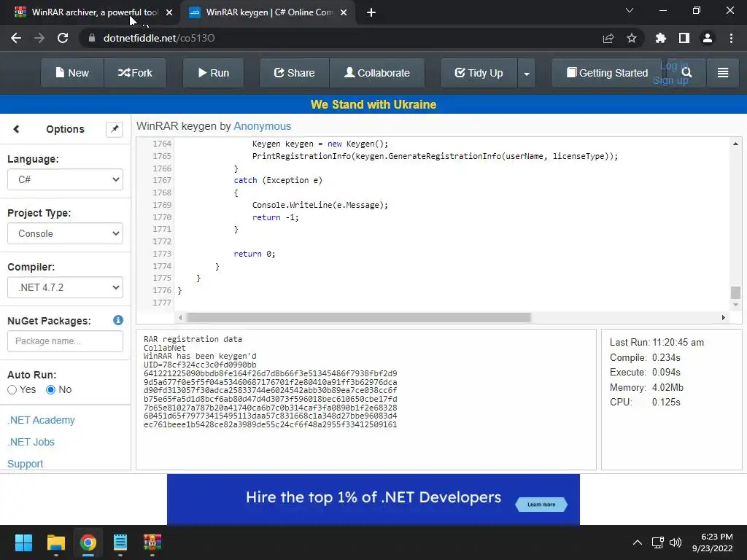Open the Support link
Image resolution: width=747 pixels, height=560 pixels.
point(26,464)
